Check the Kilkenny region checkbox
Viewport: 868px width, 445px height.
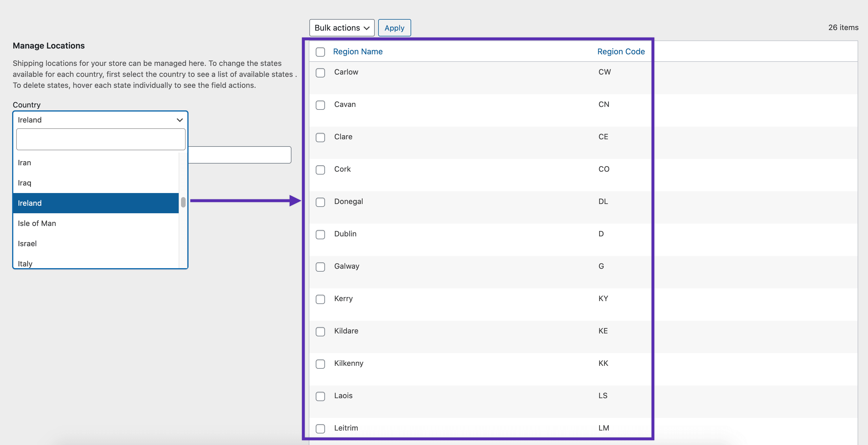pos(320,364)
